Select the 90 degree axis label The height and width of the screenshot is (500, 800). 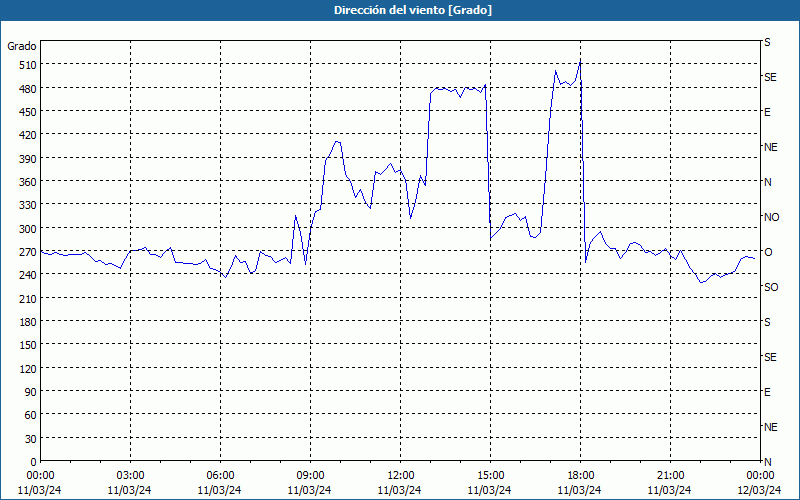pyautogui.click(x=31, y=392)
